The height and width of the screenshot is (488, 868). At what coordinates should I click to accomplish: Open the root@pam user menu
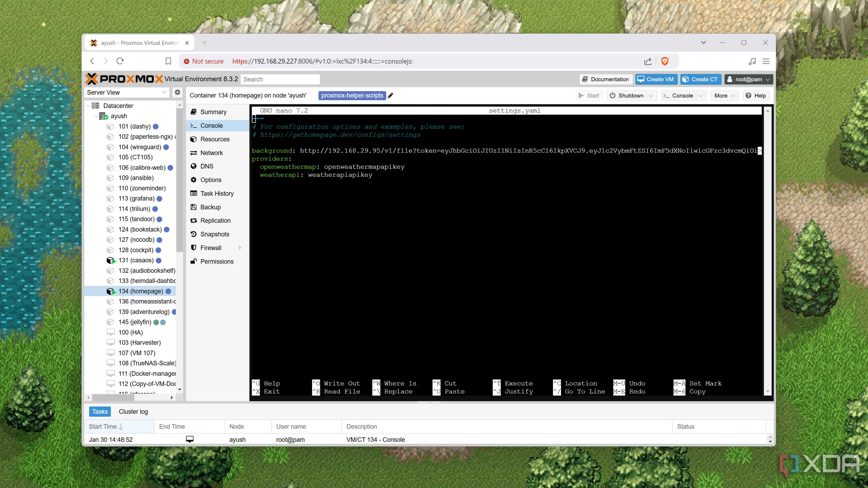[x=748, y=79]
